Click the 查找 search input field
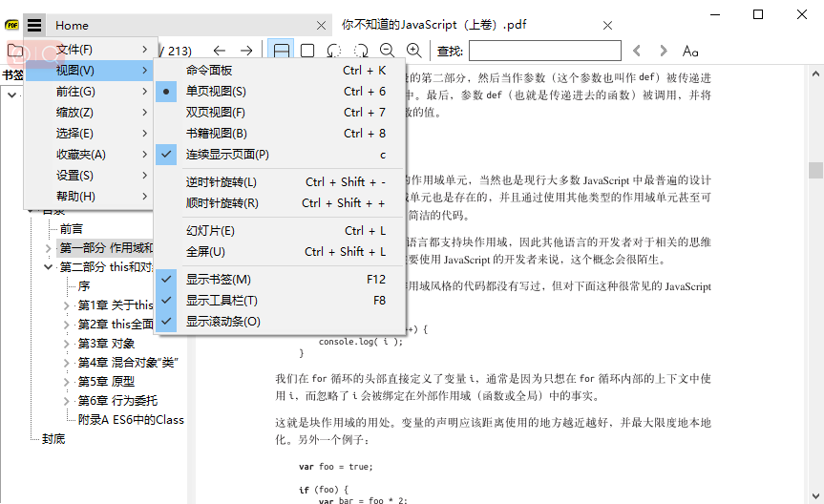Screen dimensions: 824x504 click(545, 51)
